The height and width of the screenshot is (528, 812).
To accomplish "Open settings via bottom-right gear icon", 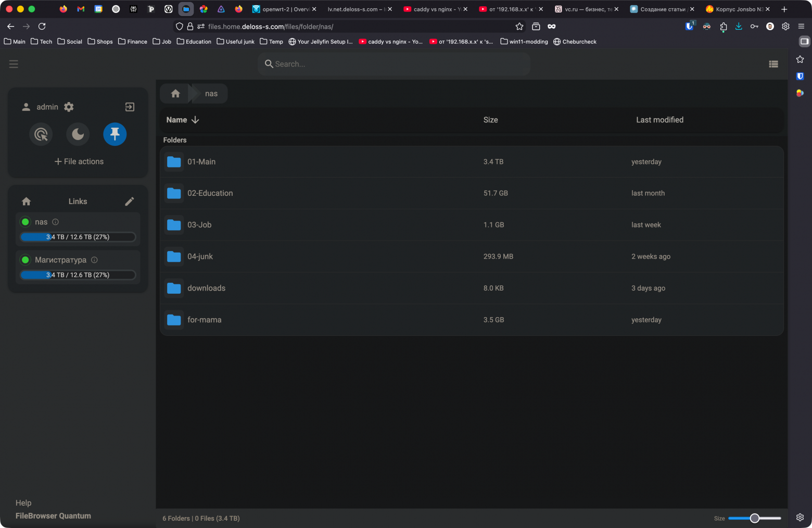I will click(800, 517).
